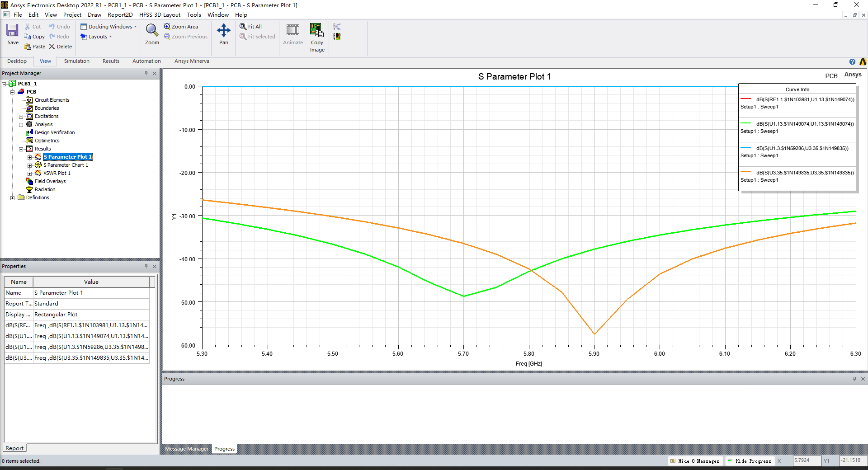The height and width of the screenshot is (470, 868).
Task: Click the orange curve legend swatch
Action: [x=746, y=172]
